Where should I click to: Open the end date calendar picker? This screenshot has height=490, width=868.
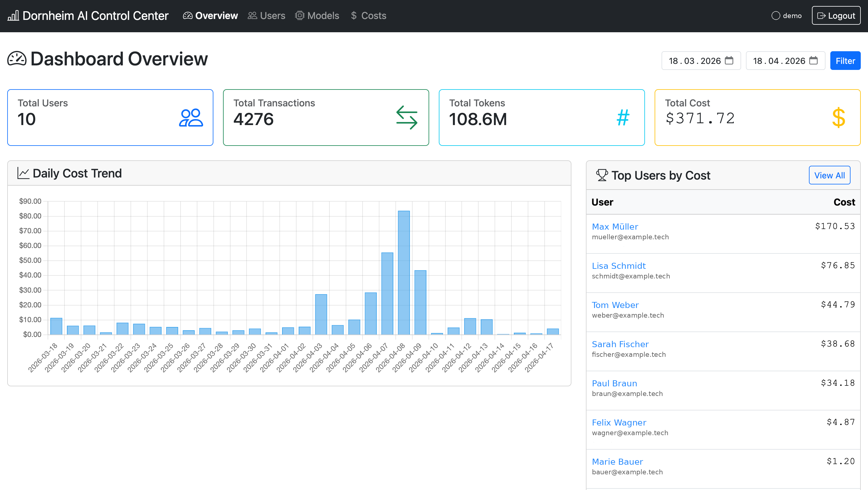click(x=813, y=60)
